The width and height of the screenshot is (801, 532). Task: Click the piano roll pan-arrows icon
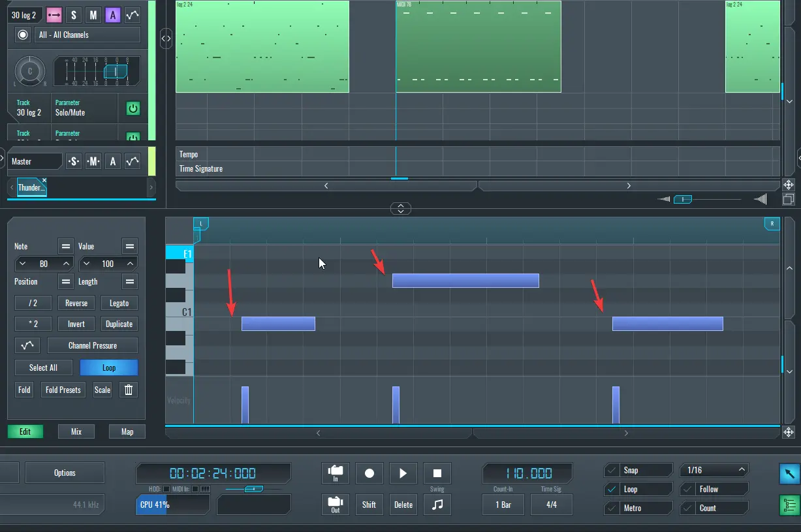[x=789, y=432]
